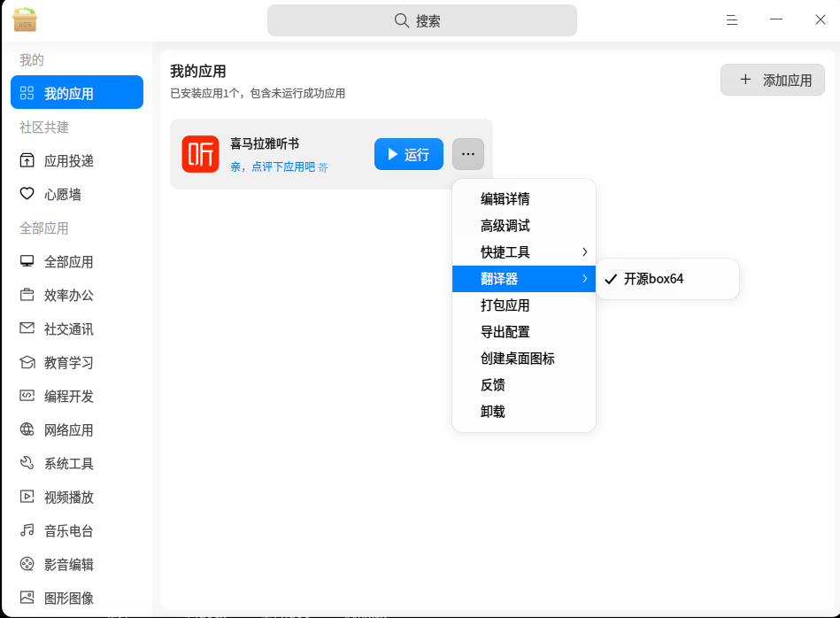Minimize the app store window
The image size is (840, 618).
776,19
